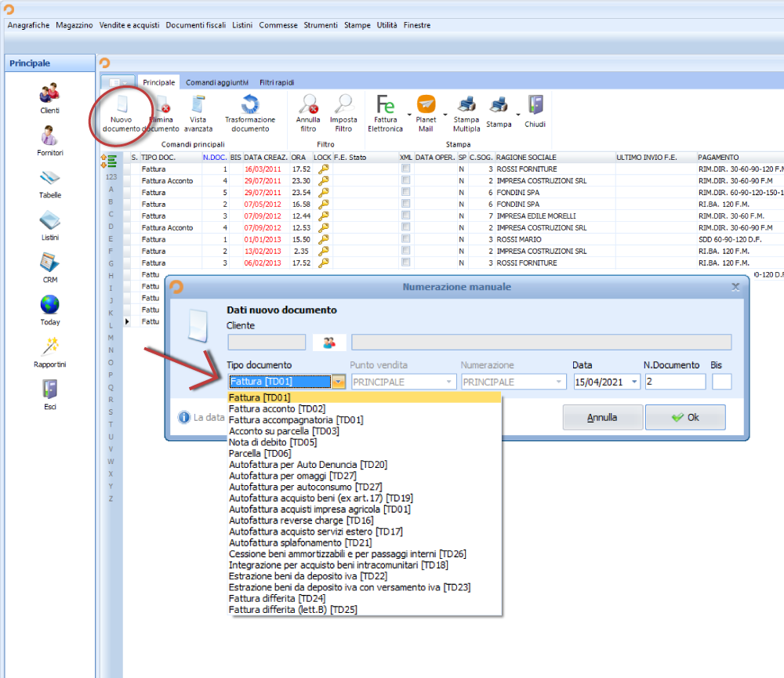Open Fattura Elettronica Fe icon
Screen dimensions: 784x678
[x=385, y=114]
